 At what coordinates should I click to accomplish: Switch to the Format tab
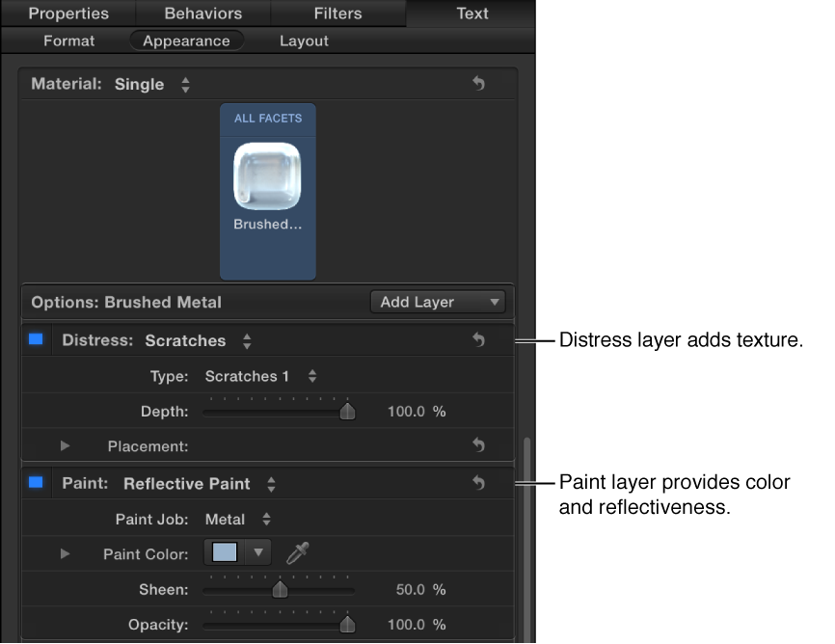pyautogui.click(x=68, y=40)
